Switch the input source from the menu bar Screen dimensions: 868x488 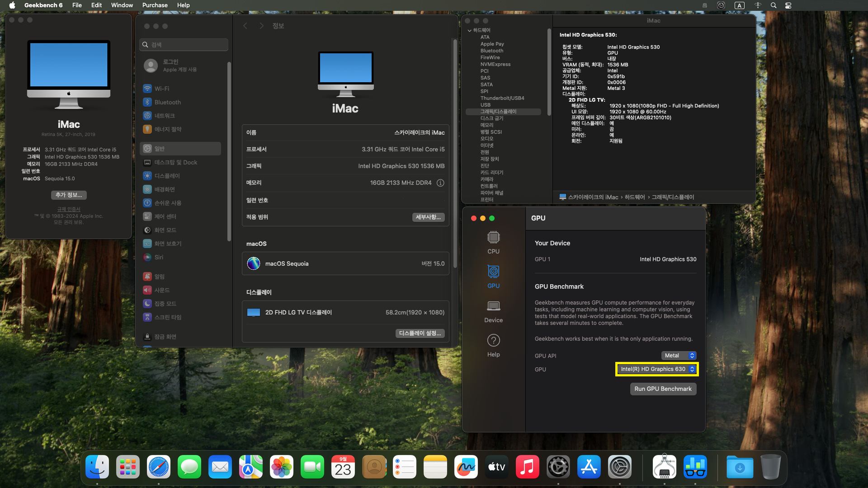coord(740,5)
